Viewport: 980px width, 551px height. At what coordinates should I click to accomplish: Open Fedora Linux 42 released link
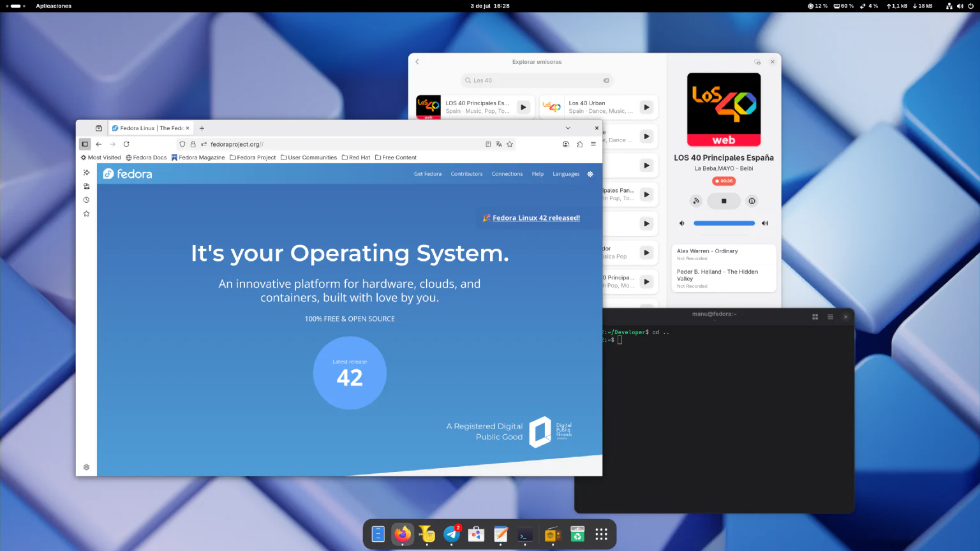536,218
